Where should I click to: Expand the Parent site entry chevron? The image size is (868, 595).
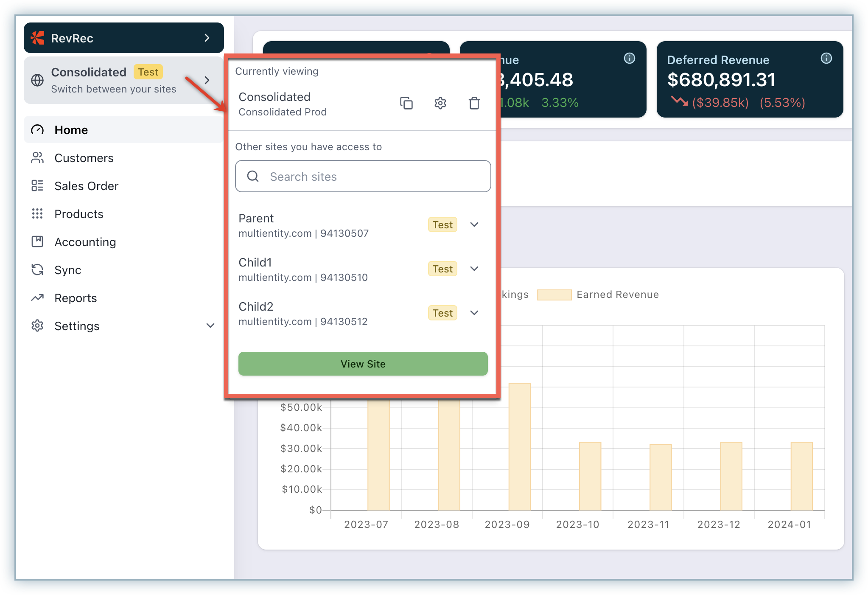(x=474, y=225)
